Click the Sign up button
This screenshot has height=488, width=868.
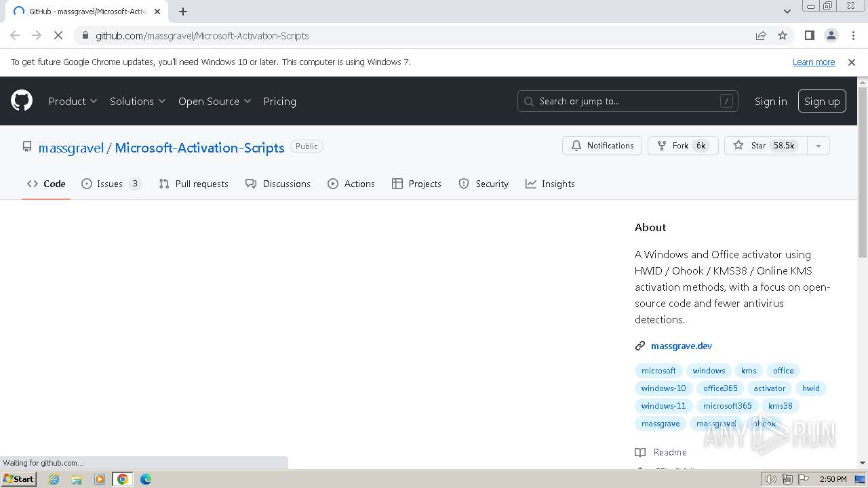pos(822,101)
